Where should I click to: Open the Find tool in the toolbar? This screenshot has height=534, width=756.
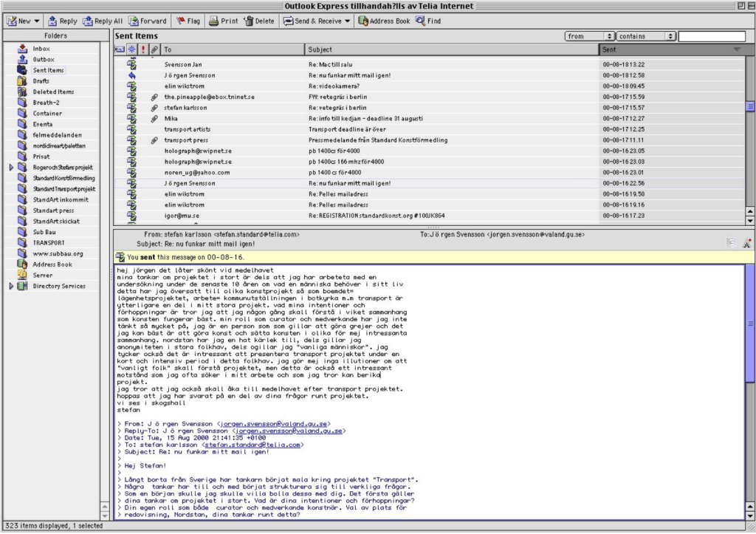(428, 21)
